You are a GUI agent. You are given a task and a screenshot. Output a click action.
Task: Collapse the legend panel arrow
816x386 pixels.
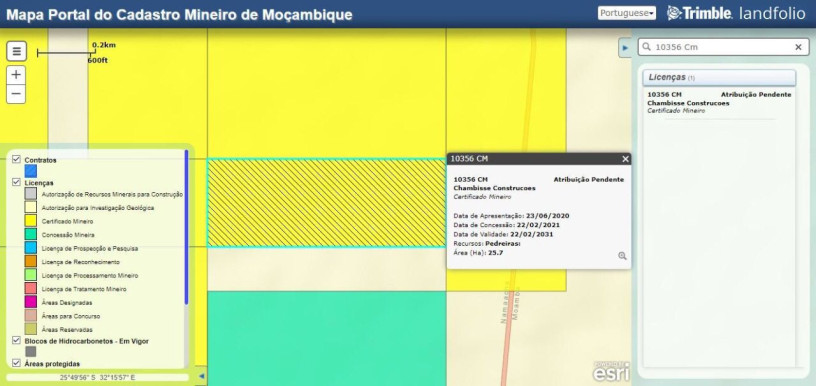[x=202, y=376]
